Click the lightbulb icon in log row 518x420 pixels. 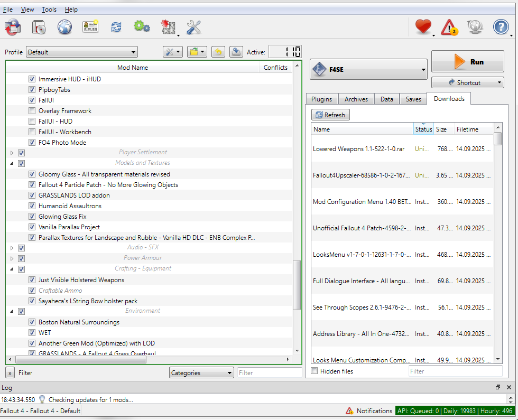click(42, 399)
